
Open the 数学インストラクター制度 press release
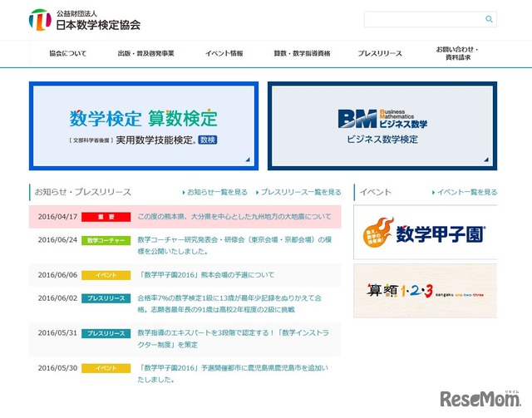tap(233, 338)
